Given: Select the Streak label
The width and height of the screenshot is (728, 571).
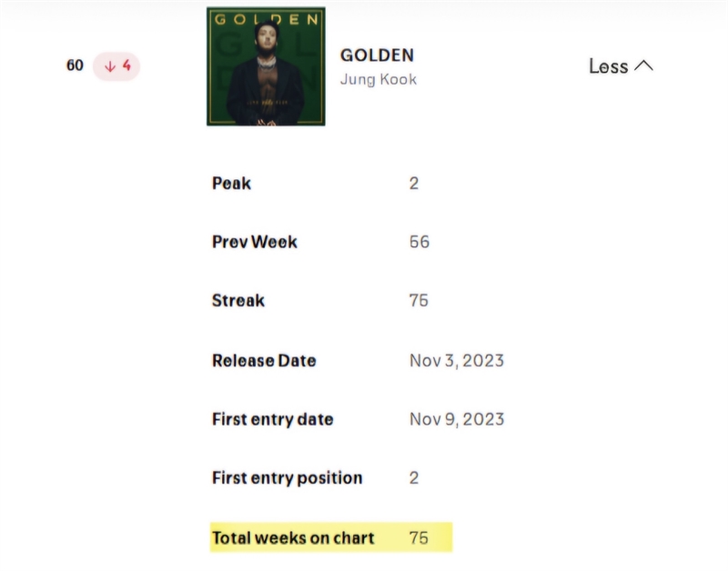Looking at the screenshot, I should (x=238, y=301).
